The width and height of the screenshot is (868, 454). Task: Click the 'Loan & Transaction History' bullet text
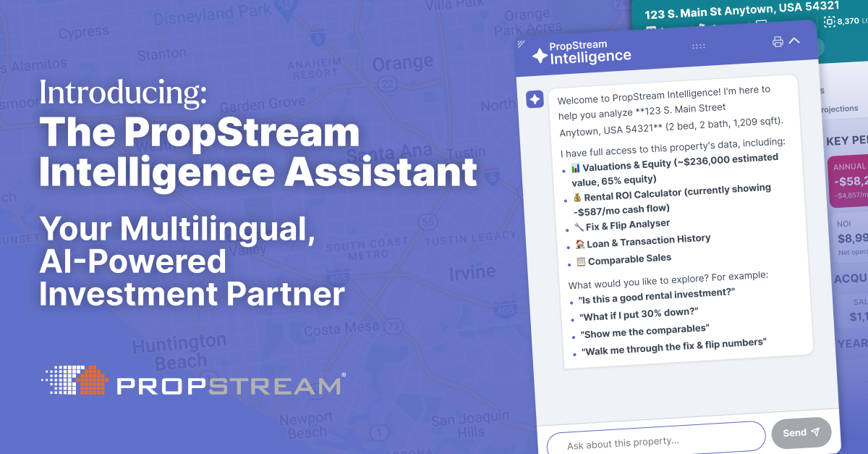[648, 241]
